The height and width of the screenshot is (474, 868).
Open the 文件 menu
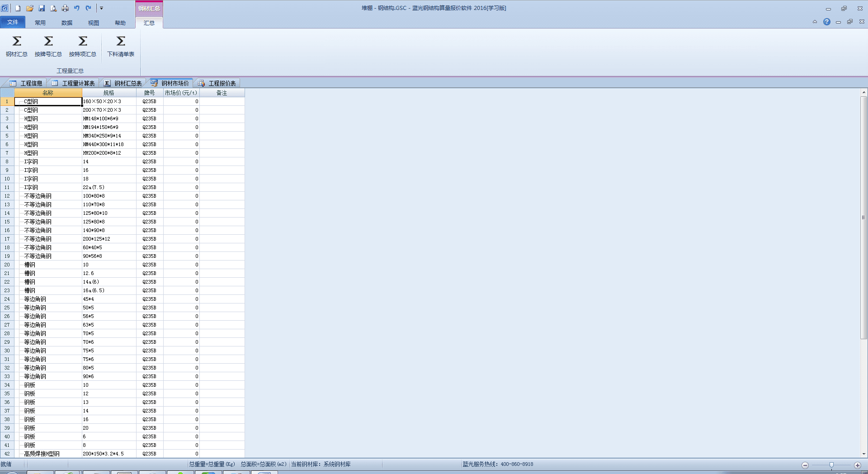click(13, 22)
